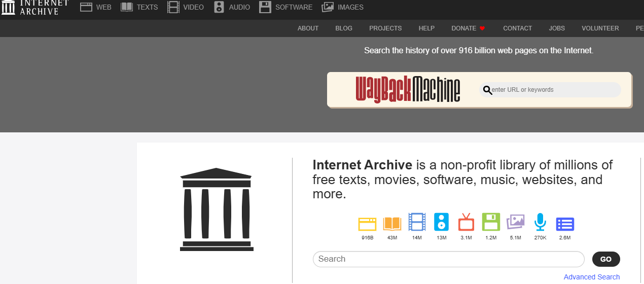This screenshot has height=284, width=644.
Task: Click the '14M' count label
Action: coord(417,238)
